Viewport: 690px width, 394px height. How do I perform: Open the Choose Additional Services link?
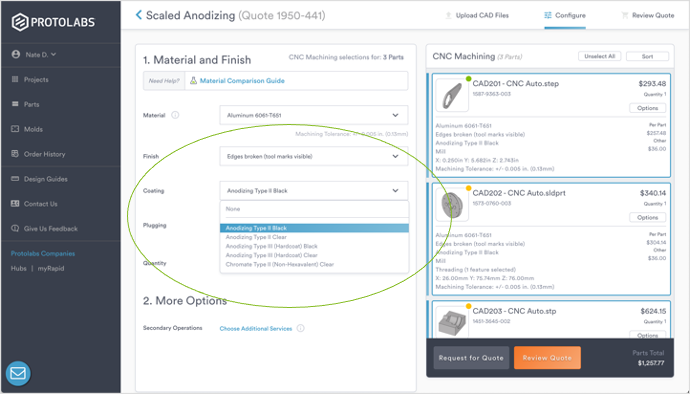click(256, 329)
